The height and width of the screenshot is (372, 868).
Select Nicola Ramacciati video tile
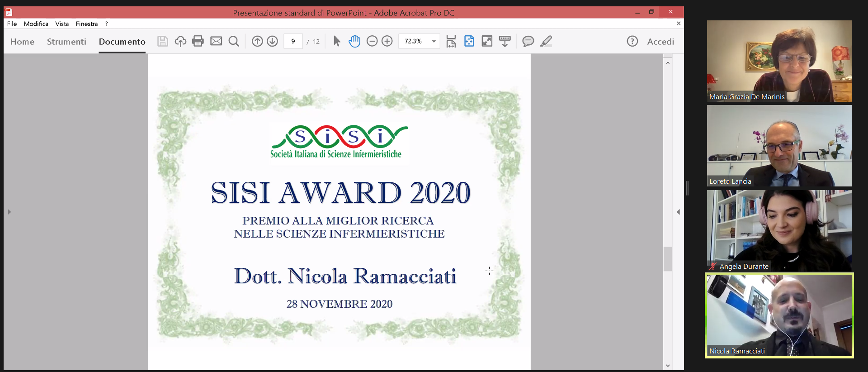(x=779, y=315)
